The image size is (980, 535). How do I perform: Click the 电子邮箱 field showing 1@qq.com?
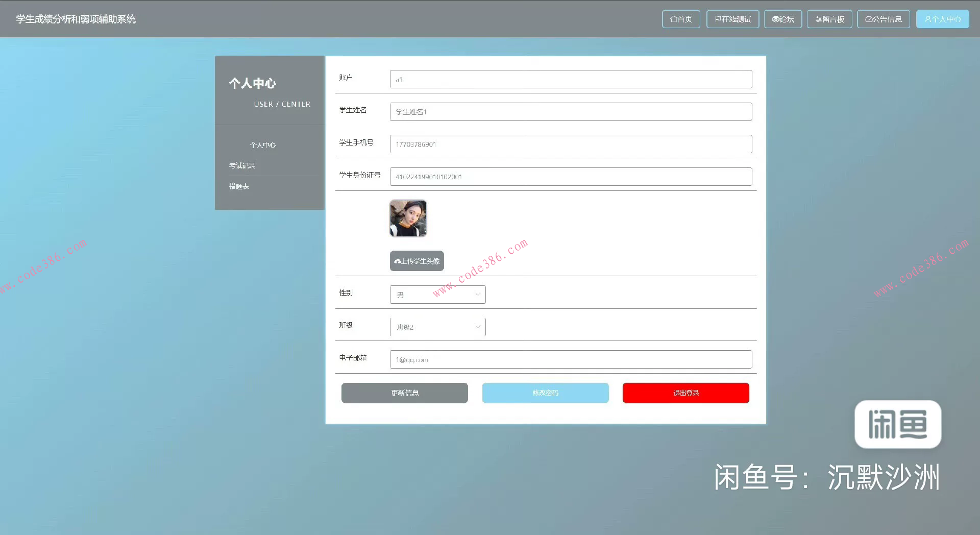(570, 359)
